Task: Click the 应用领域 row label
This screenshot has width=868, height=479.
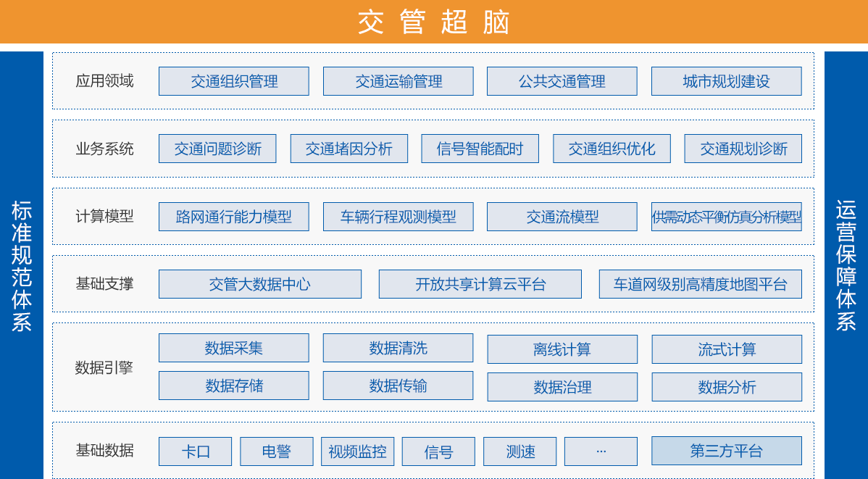Action: click(x=104, y=81)
